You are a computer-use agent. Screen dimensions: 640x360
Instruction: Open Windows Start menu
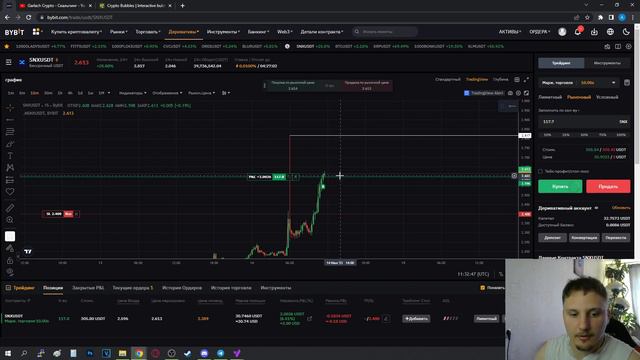click(8, 353)
